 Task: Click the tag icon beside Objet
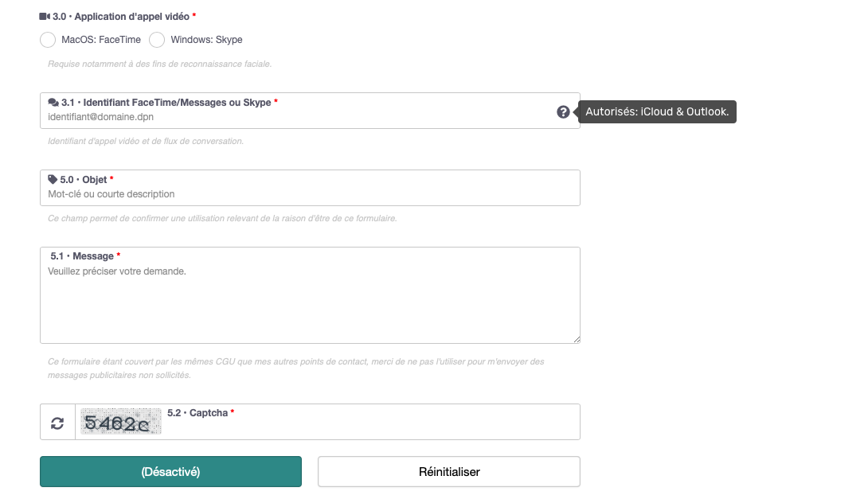53,179
